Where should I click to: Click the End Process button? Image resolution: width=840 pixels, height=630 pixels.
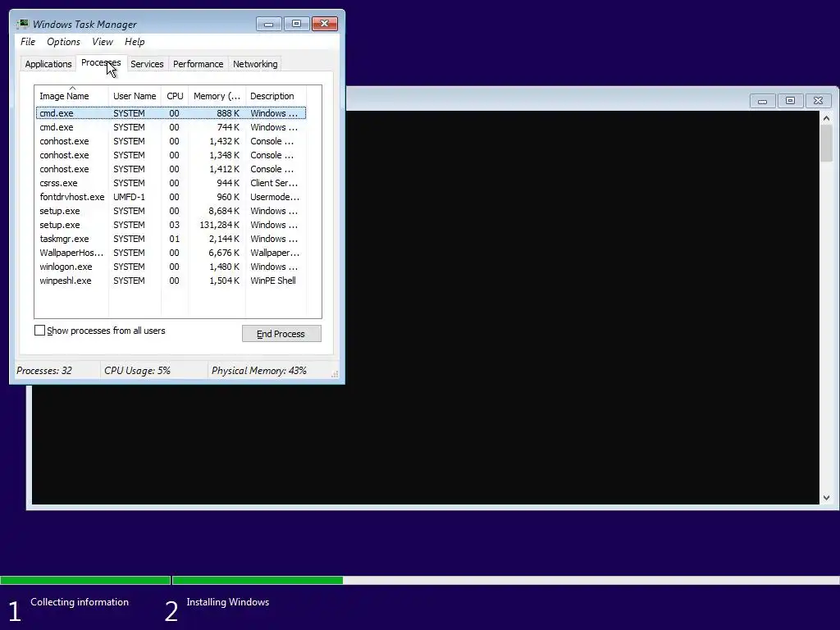(281, 334)
